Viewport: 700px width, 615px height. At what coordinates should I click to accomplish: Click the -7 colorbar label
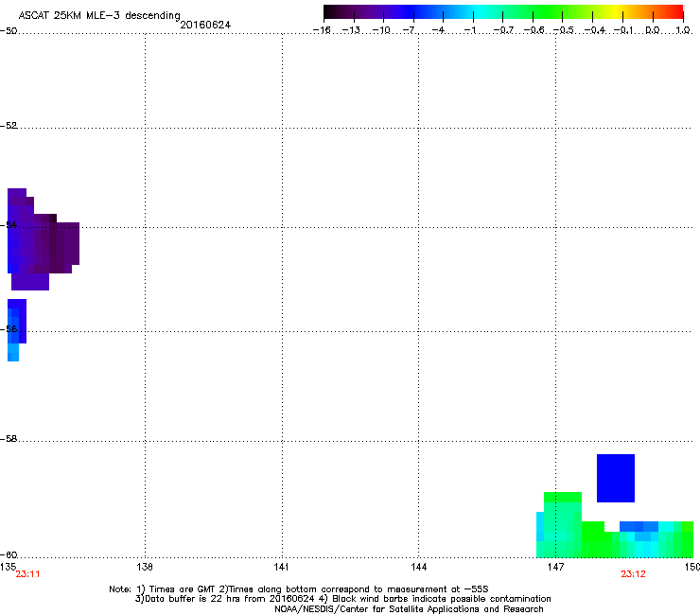click(409, 30)
